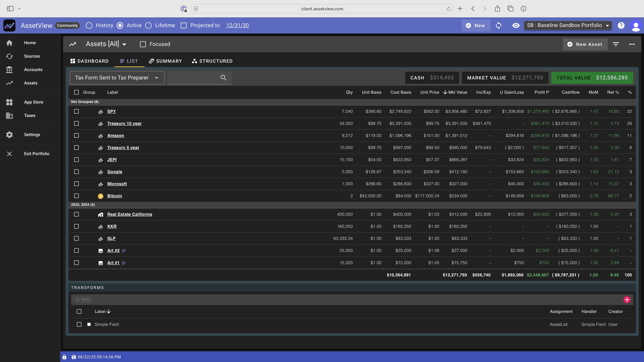Open the Real Estate California link
Screen dimensions: 644x362
coord(129,214)
